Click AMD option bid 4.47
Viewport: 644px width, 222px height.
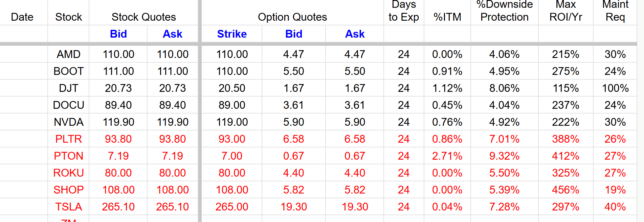[293, 54]
